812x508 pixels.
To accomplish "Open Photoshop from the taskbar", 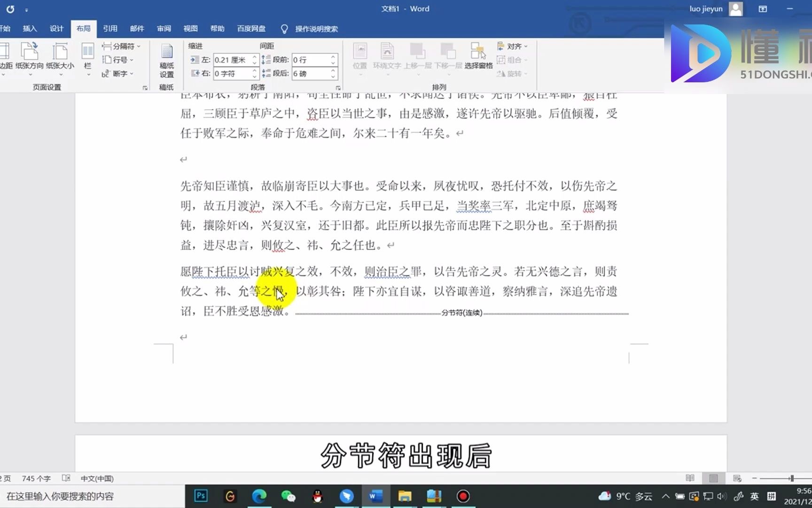I will tap(201, 496).
